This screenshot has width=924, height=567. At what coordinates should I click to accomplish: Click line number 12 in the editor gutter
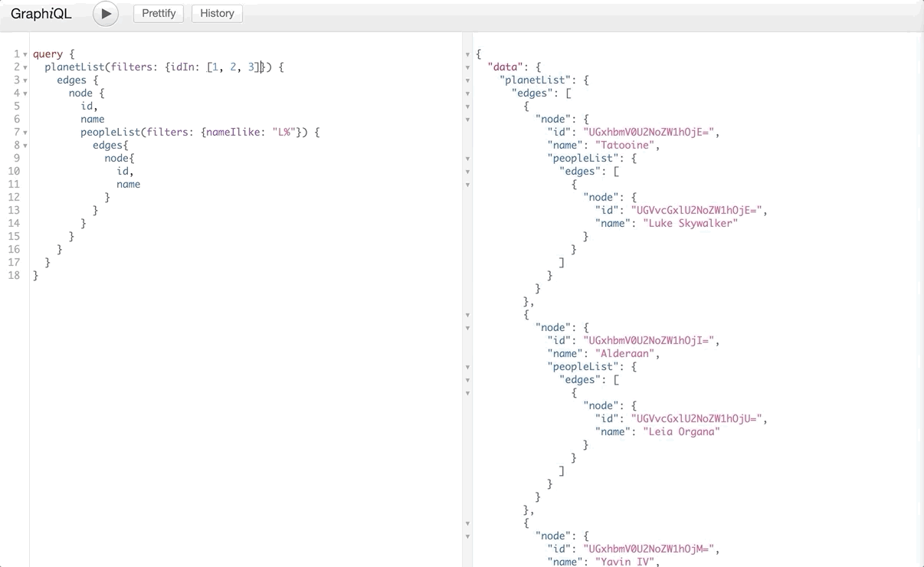14,198
